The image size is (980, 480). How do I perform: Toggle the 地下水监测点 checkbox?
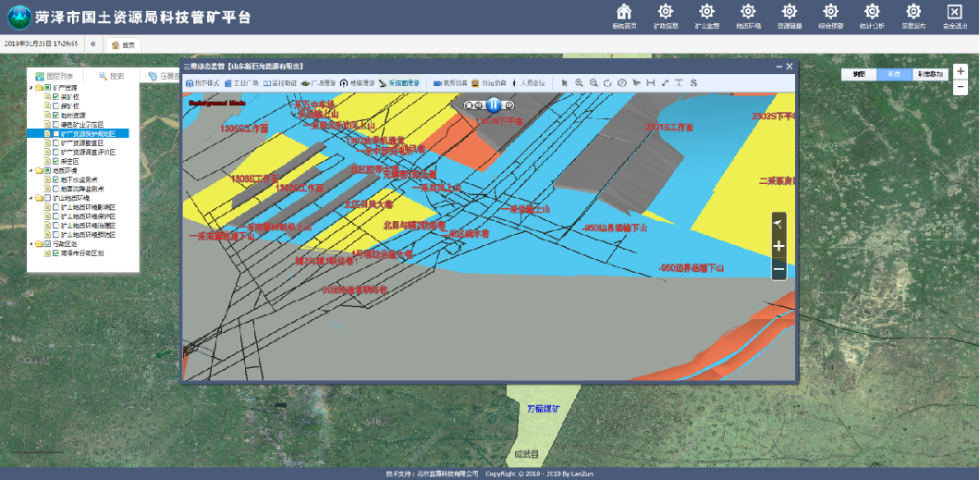point(56,179)
